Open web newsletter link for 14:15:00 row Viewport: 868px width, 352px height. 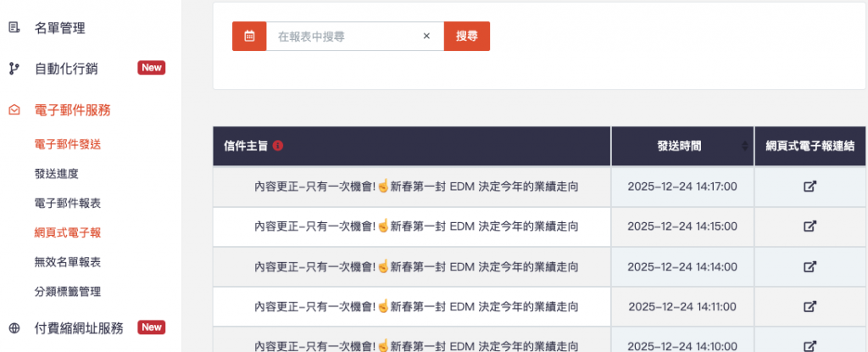pyautogui.click(x=810, y=226)
